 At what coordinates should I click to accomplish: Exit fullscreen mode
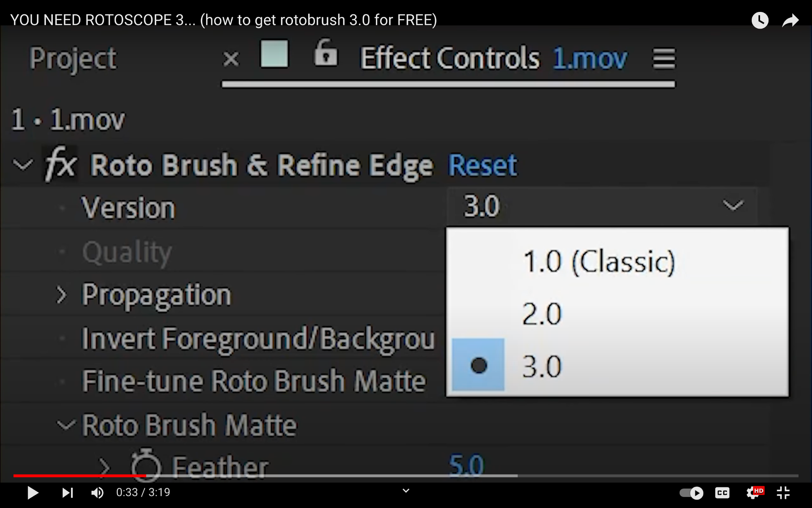pos(783,493)
